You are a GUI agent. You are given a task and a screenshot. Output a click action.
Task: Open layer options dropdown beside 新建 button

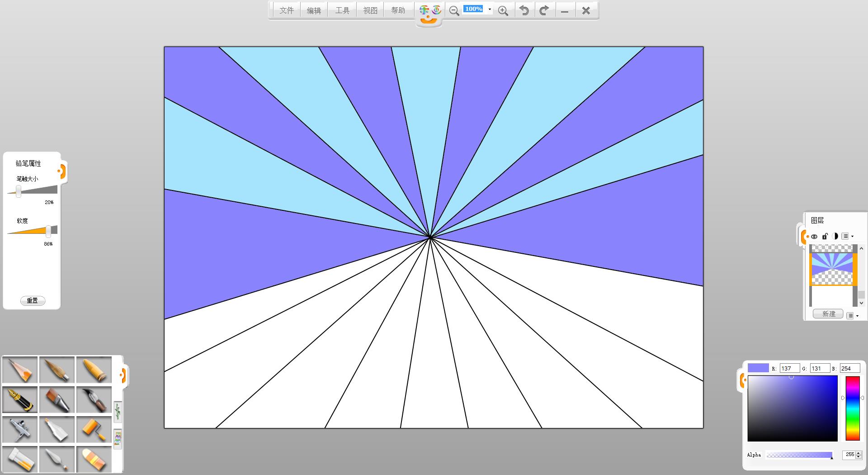[852, 316]
